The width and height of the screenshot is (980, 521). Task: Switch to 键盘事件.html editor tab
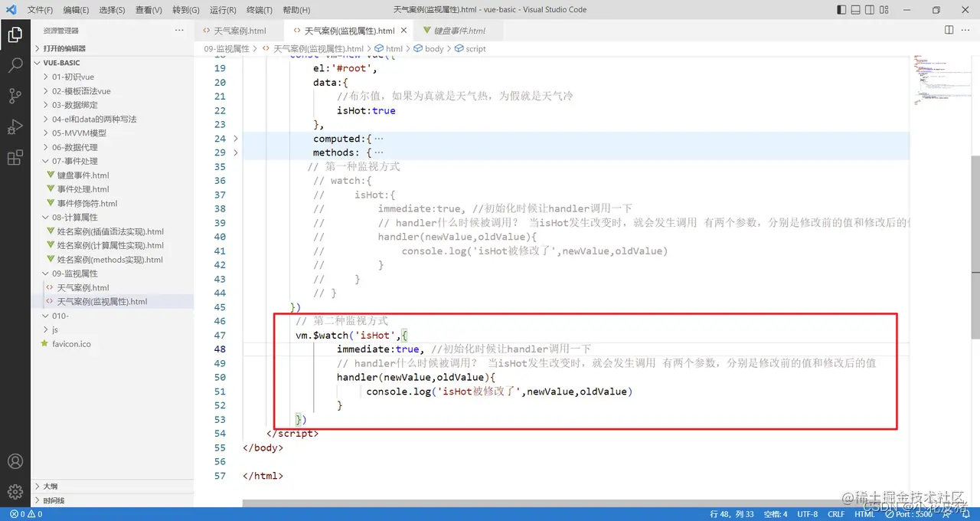click(x=459, y=31)
